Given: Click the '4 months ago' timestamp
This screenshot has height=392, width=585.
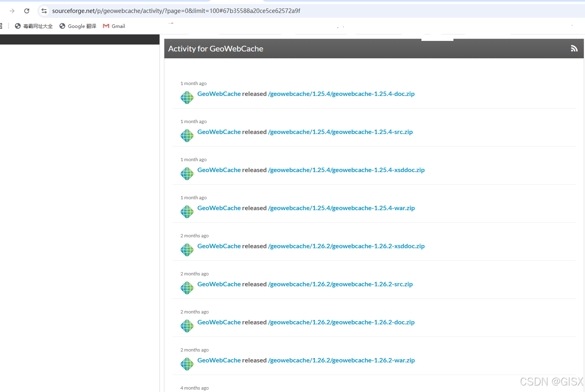Looking at the screenshot, I should pyautogui.click(x=195, y=388).
